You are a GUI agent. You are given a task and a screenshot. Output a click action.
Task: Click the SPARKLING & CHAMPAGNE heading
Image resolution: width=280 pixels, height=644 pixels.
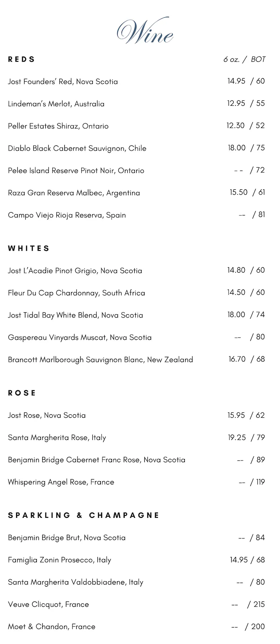click(x=84, y=515)
